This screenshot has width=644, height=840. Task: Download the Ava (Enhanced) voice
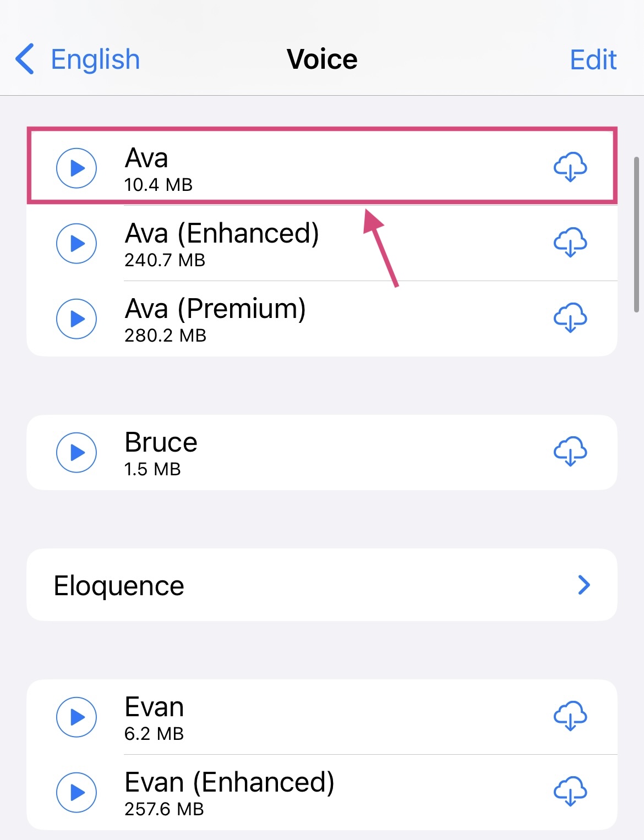click(x=570, y=242)
